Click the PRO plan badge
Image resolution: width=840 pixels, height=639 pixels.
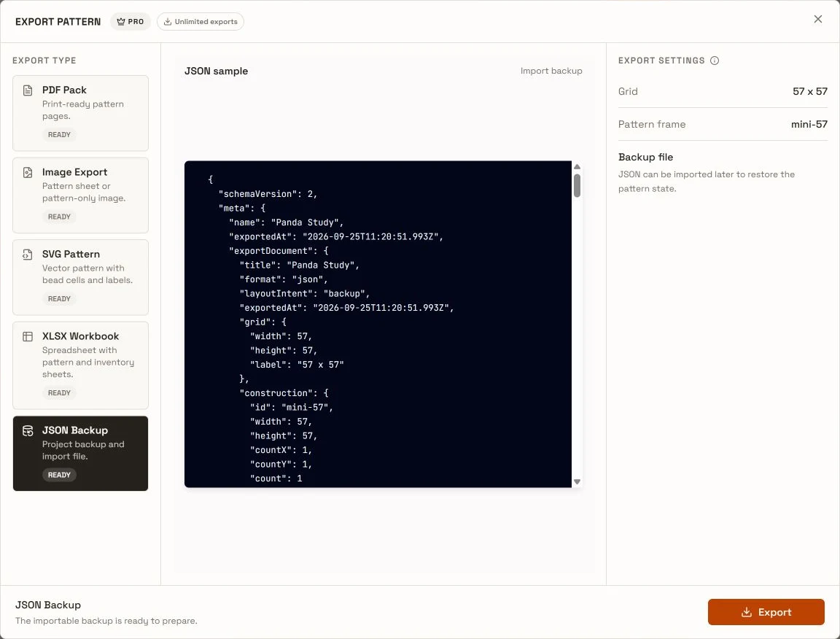pyautogui.click(x=131, y=21)
